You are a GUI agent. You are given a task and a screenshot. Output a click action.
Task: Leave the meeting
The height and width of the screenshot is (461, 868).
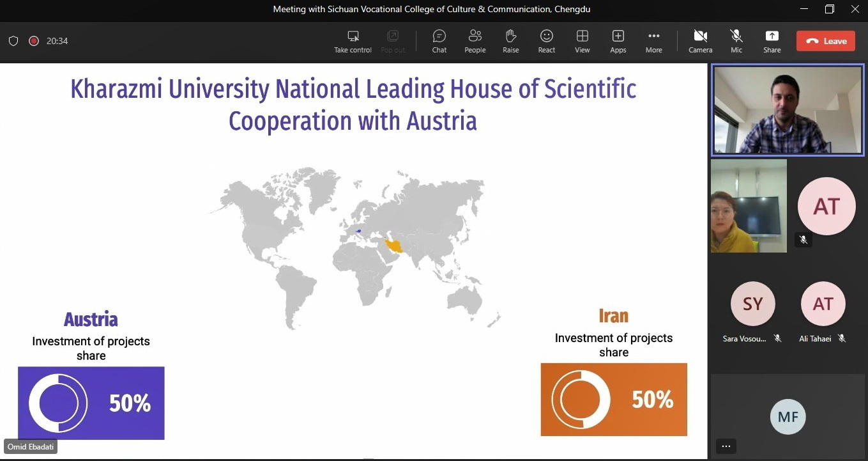coord(826,41)
